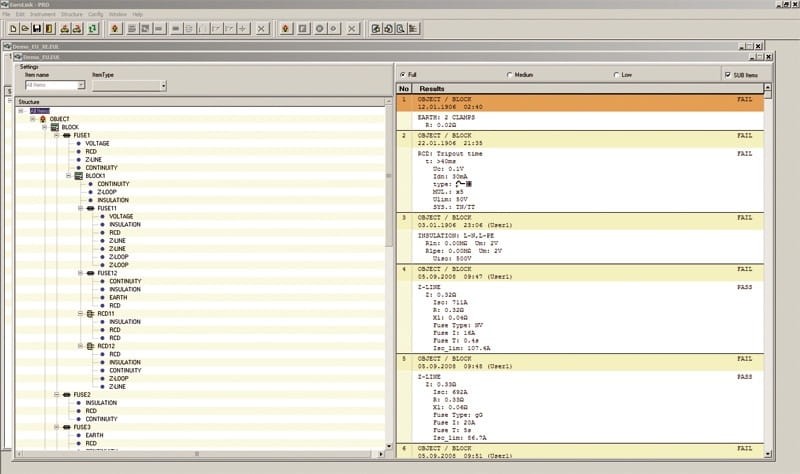Select the Full results radio button

coord(403,75)
